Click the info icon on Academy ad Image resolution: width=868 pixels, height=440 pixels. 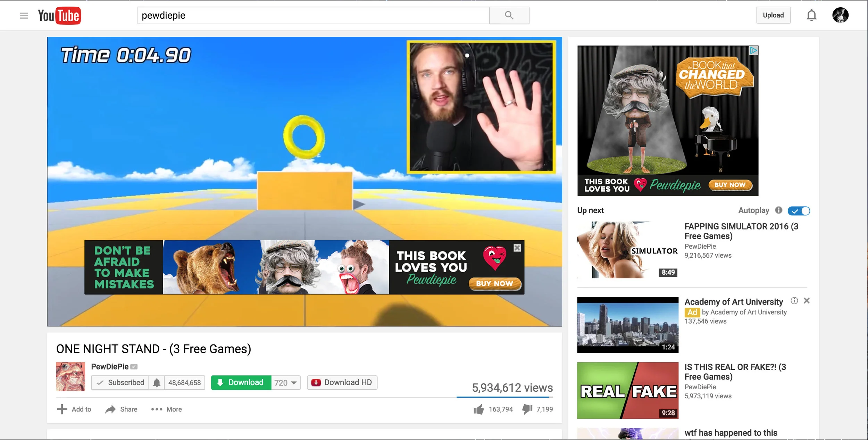(x=794, y=301)
